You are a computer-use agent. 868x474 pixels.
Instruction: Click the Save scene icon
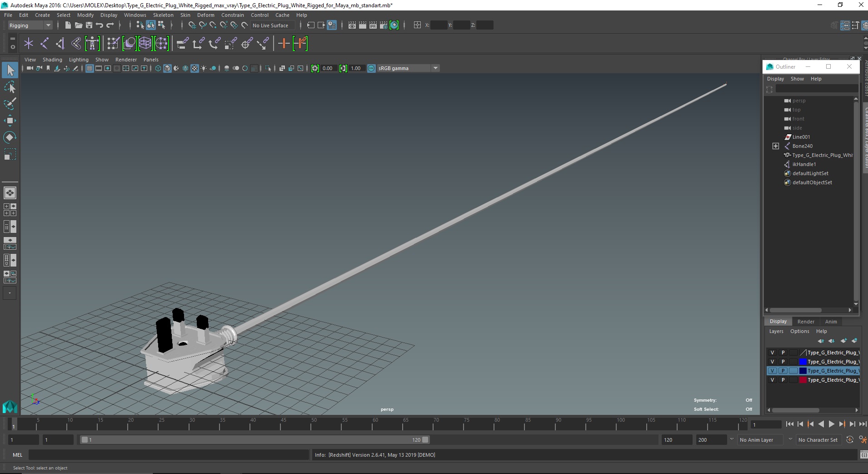(x=89, y=25)
